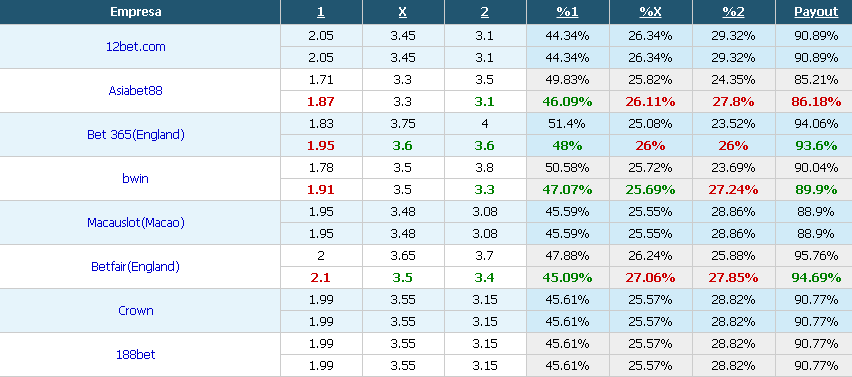
Task: Open the Asiabet88 bookmaker link
Action: click(135, 91)
